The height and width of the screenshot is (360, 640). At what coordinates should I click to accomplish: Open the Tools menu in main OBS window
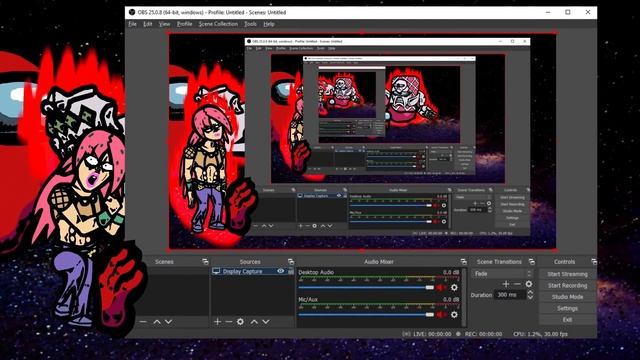[250, 24]
